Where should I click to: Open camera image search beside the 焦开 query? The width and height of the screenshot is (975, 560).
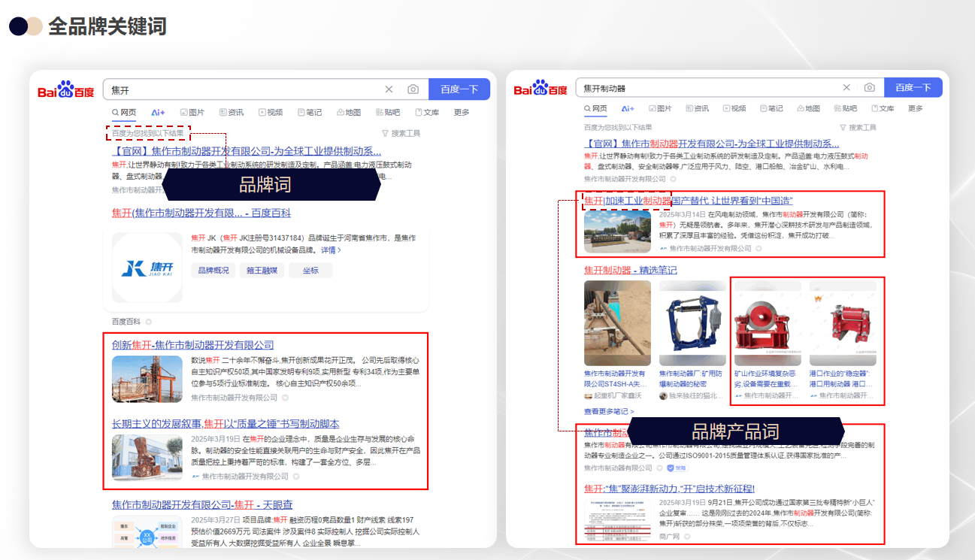coord(413,89)
